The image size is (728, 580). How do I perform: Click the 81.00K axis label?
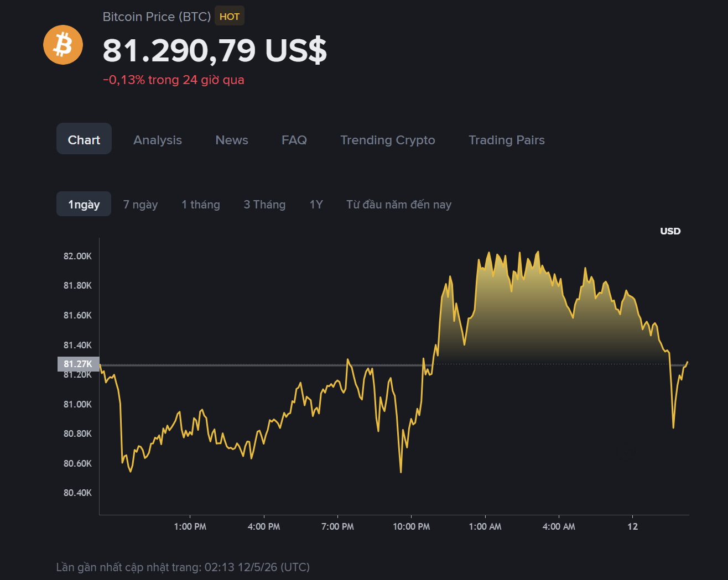77,404
